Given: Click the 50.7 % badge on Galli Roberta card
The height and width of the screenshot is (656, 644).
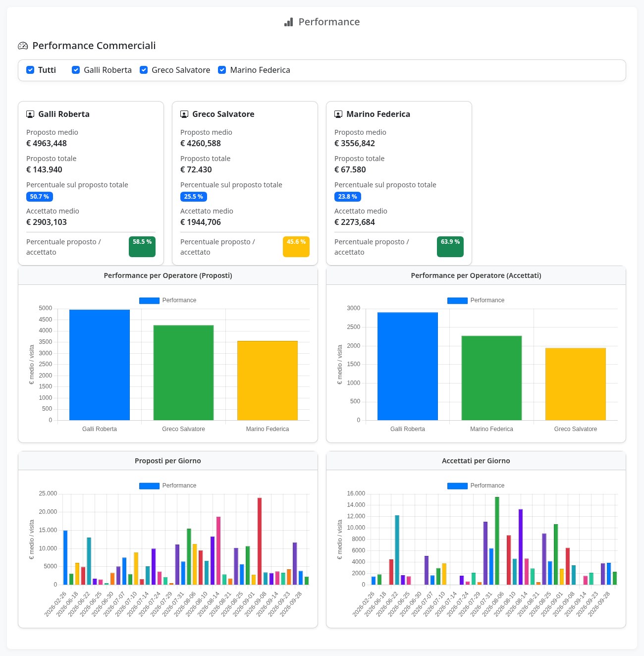Looking at the screenshot, I should [x=40, y=197].
